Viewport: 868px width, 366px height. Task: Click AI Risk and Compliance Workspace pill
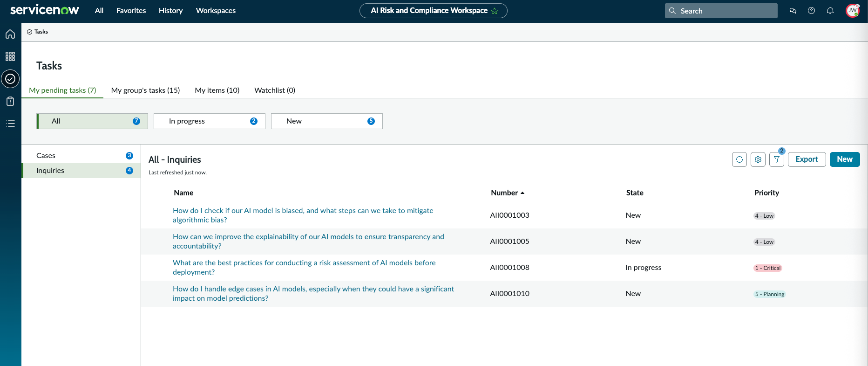tap(433, 11)
